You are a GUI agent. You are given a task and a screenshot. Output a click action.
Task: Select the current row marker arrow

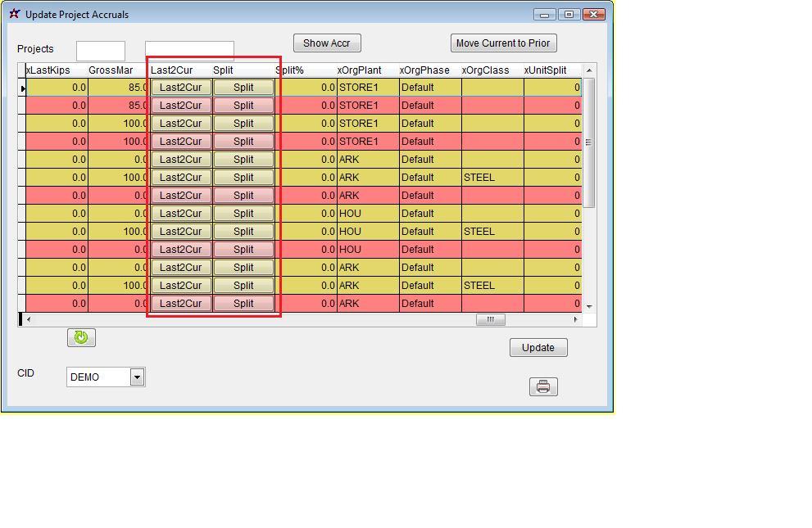(22, 88)
